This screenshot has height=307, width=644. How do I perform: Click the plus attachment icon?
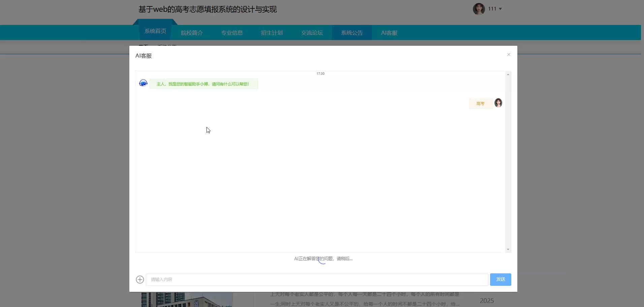[140, 279]
